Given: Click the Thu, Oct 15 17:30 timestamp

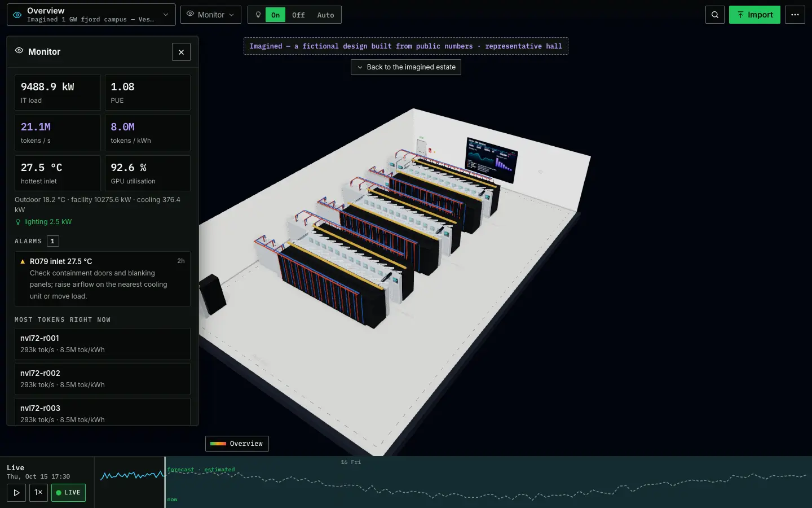Looking at the screenshot, I should [x=38, y=476].
